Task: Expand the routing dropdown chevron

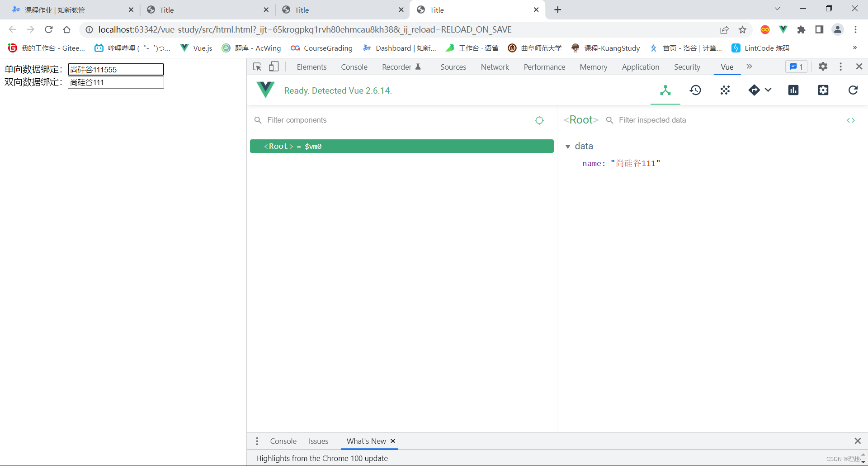Action: point(768,90)
